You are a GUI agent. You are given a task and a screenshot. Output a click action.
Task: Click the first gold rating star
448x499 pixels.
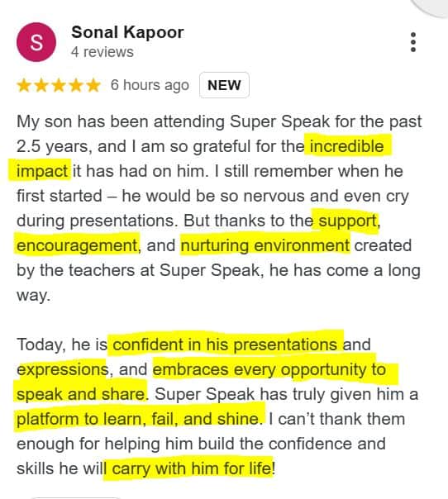[24, 85]
